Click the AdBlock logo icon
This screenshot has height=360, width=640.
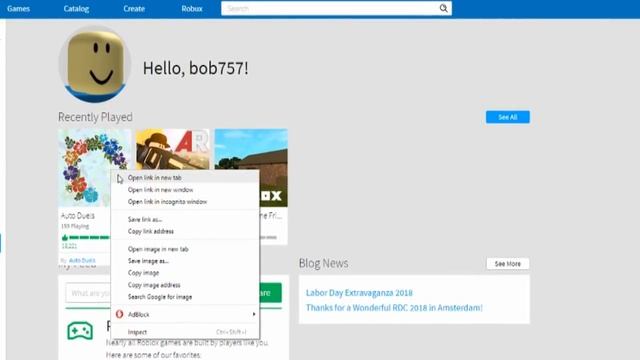pos(119,314)
